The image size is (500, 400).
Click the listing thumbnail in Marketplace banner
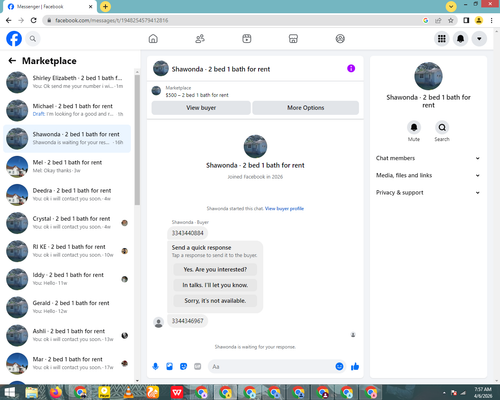pos(156,91)
